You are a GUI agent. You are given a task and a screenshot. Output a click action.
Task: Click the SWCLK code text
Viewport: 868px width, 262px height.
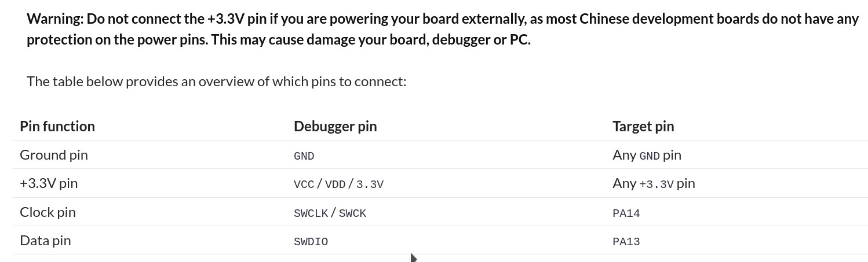coord(311,213)
